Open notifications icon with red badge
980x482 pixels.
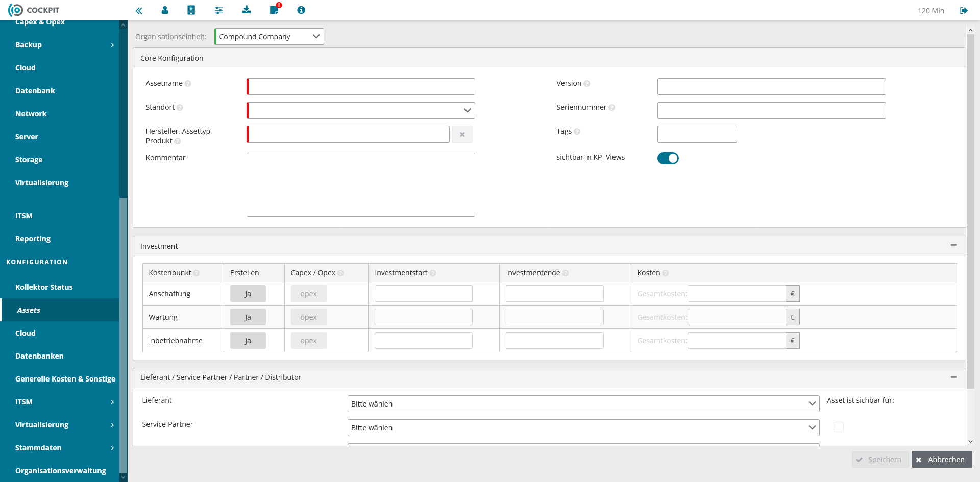(x=275, y=9)
